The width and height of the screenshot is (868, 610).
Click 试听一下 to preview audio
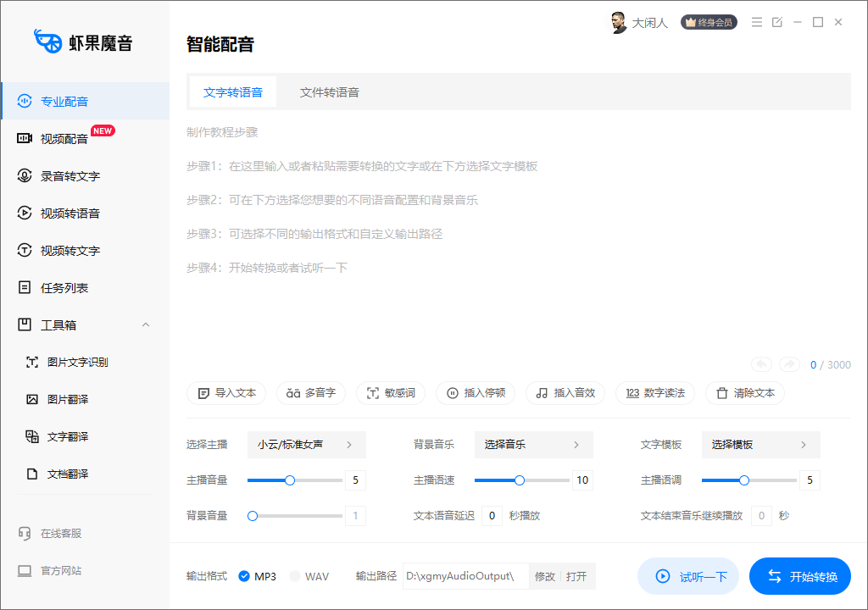click(688, 576)
